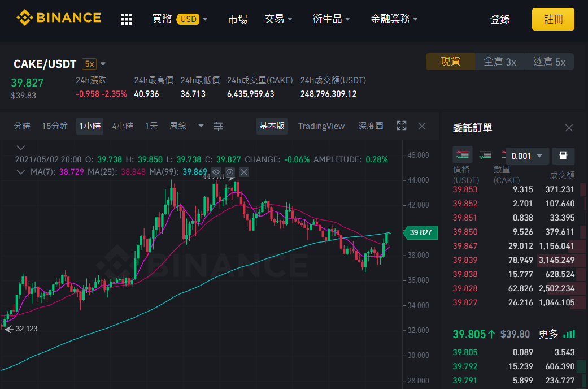Image resolution: width=588 pixels, height=389 pixels.
Task: Click sell order price 39.828
Action: point(465,288)
